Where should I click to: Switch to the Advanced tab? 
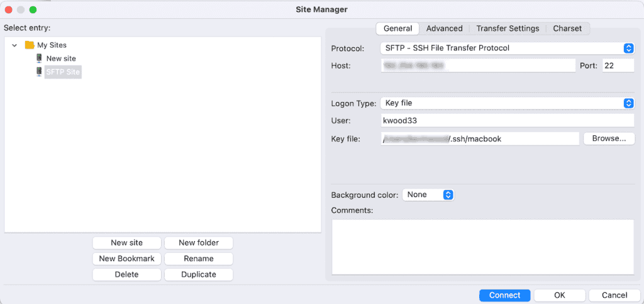point(445,28)
